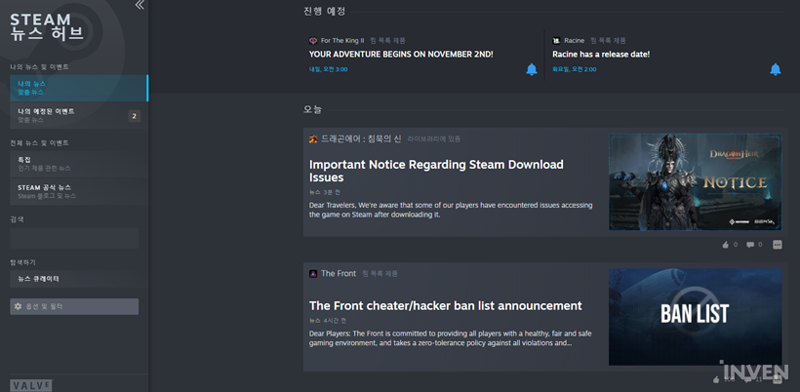This screenshot has width=800, height=392.
Task: Open Racine has a release date event
Action: (x=601, y=54)
